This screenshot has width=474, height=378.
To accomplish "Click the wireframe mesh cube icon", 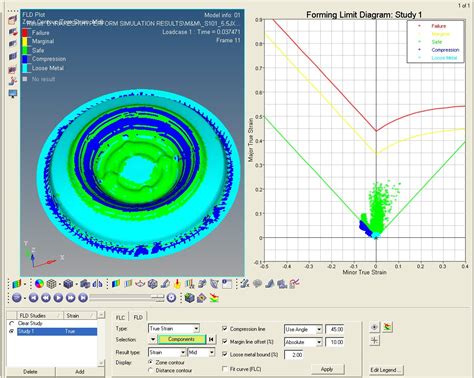I will pos(51,284).
